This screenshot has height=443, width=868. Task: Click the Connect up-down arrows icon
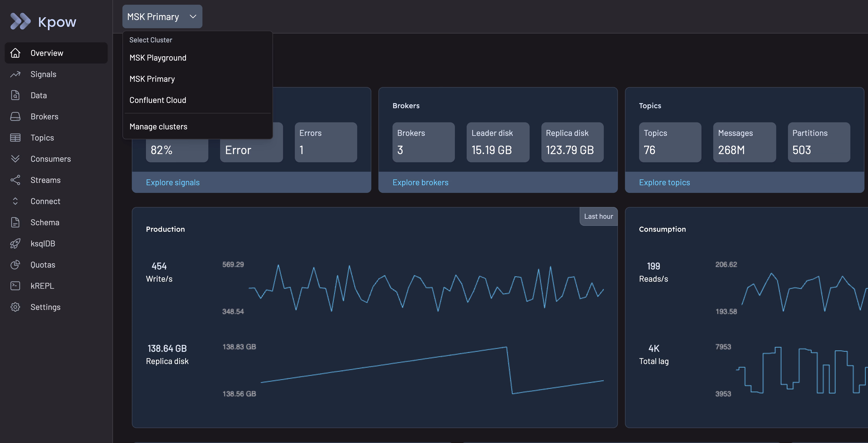[15, 201]
